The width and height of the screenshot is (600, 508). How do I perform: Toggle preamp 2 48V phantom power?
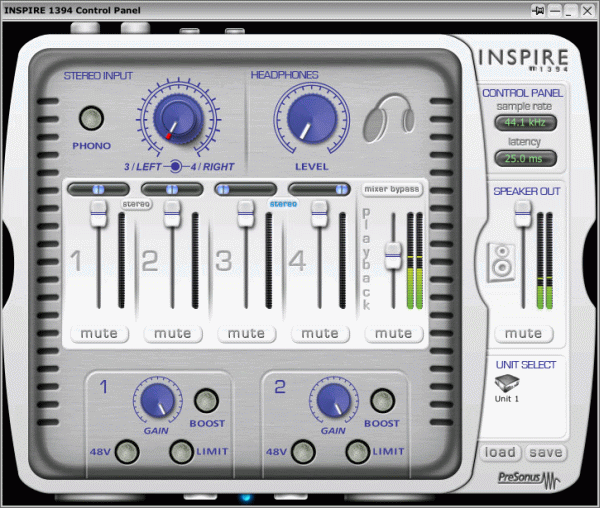(303, 452)
